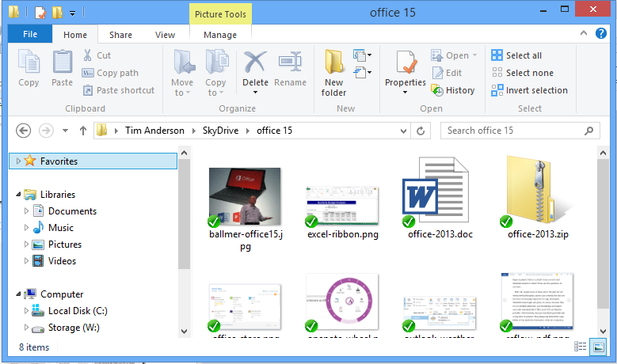Open Customize Quick Access Toolbar dropdown

pos(72,13)
